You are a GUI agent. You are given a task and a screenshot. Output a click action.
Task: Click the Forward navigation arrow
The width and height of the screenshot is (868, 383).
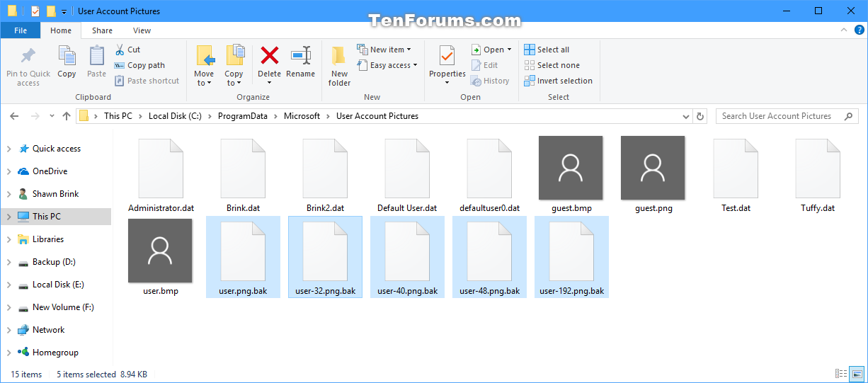[35, 116]
